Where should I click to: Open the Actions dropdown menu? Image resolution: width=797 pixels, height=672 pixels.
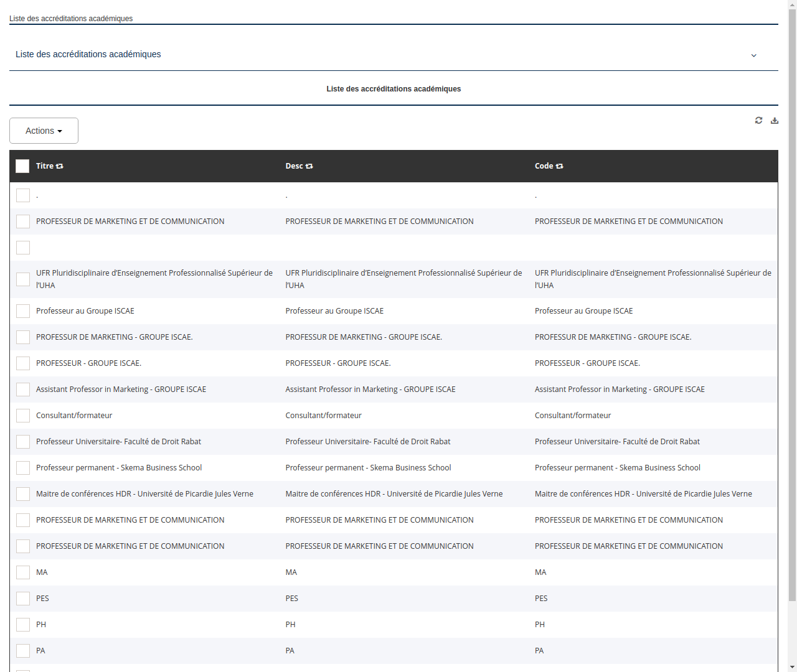tap(44, 131)
